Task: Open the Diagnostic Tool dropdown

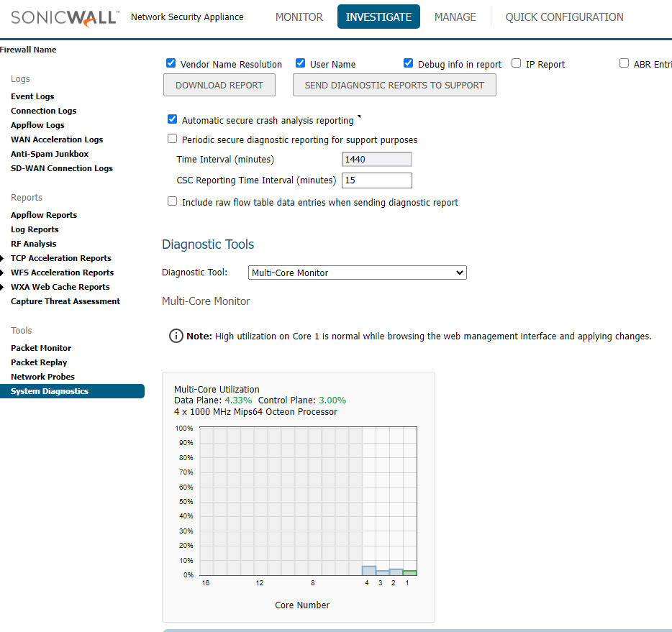Action: tap(358, 273)
